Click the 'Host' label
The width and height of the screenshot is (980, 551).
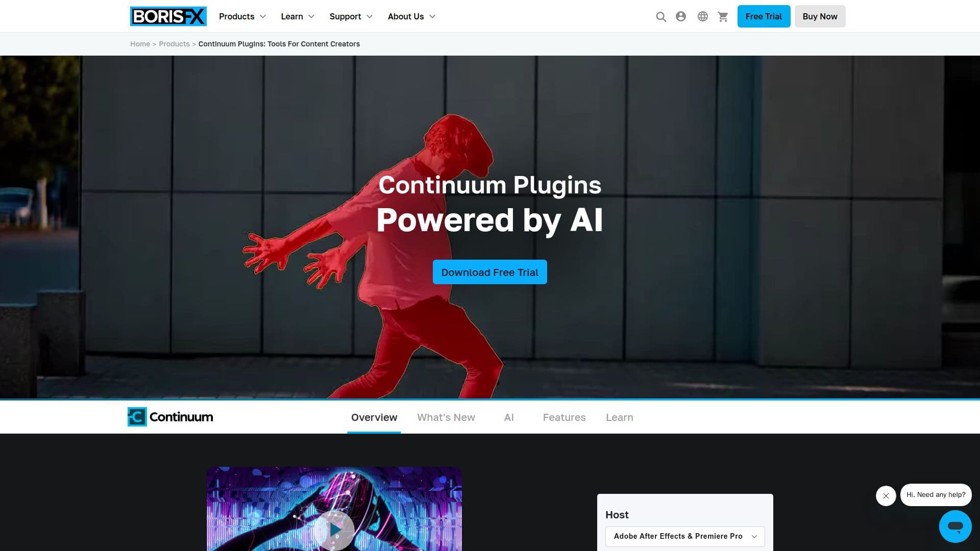coord(617,515)
